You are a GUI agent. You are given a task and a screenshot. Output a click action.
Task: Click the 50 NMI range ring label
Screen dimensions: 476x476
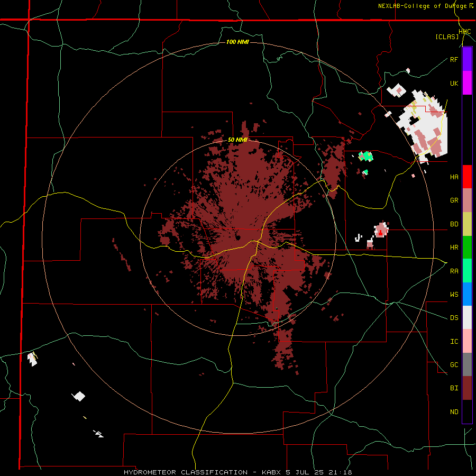237,140
